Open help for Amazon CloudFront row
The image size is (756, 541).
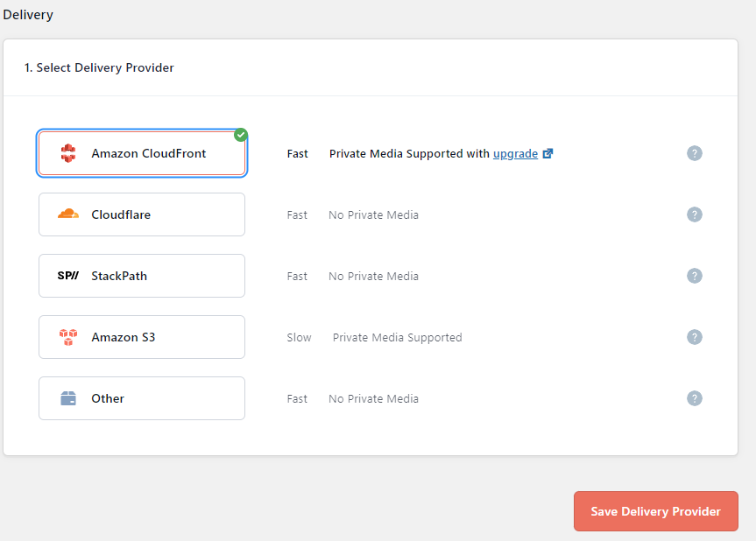click(x=695, y=153)
